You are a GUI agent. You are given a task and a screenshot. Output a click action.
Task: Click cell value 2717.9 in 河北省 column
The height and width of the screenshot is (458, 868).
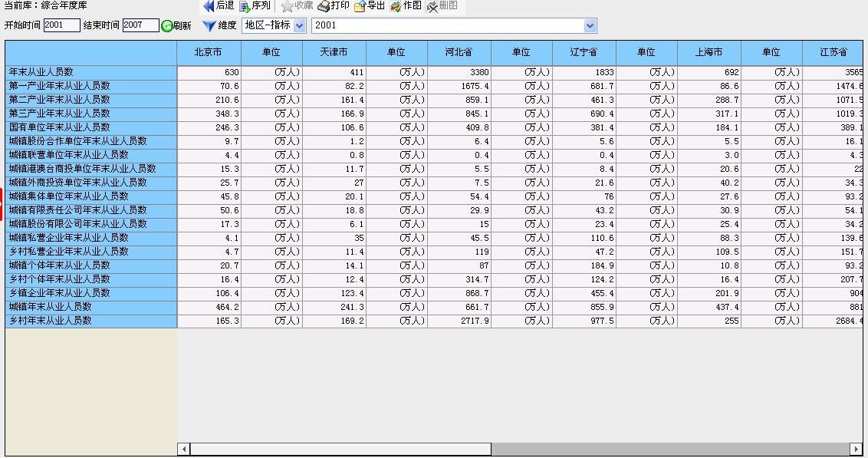pos(459,321)
